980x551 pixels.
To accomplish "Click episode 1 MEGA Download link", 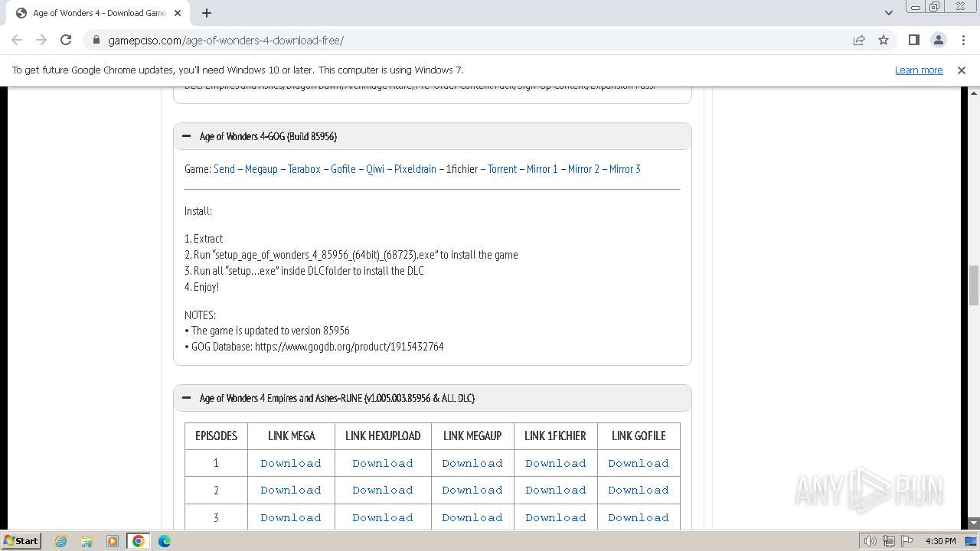I will [x=291, y=463].
